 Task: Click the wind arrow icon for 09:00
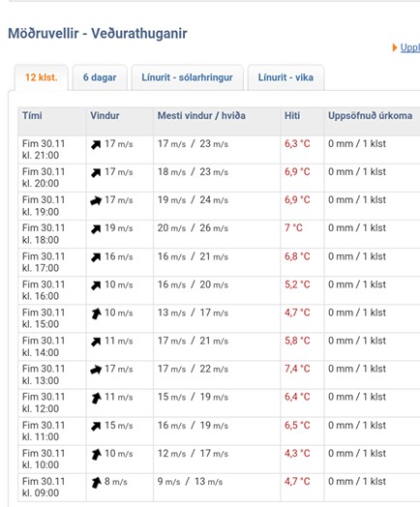96,483
